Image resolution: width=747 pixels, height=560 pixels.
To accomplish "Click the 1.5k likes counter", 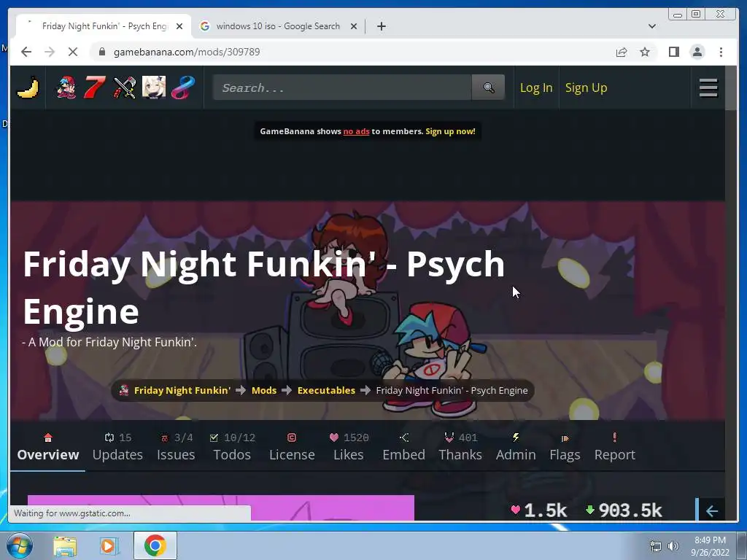I will pyautogui.click(x=539, y=510).
